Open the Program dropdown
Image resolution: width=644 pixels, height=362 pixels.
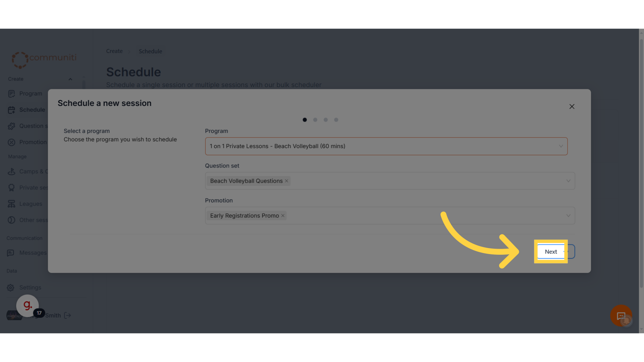[386, 146]
